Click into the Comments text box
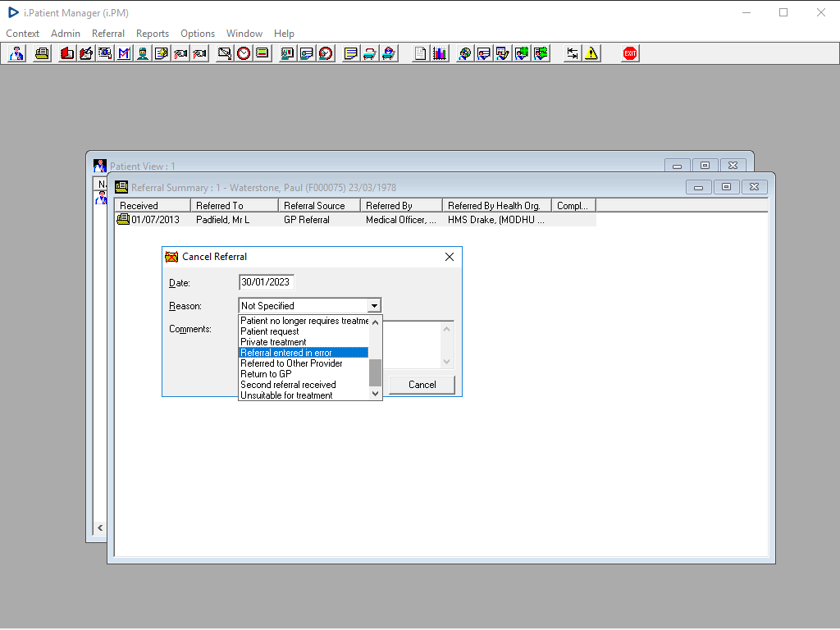Screen dimensions: 840x630 coord(411,345)
